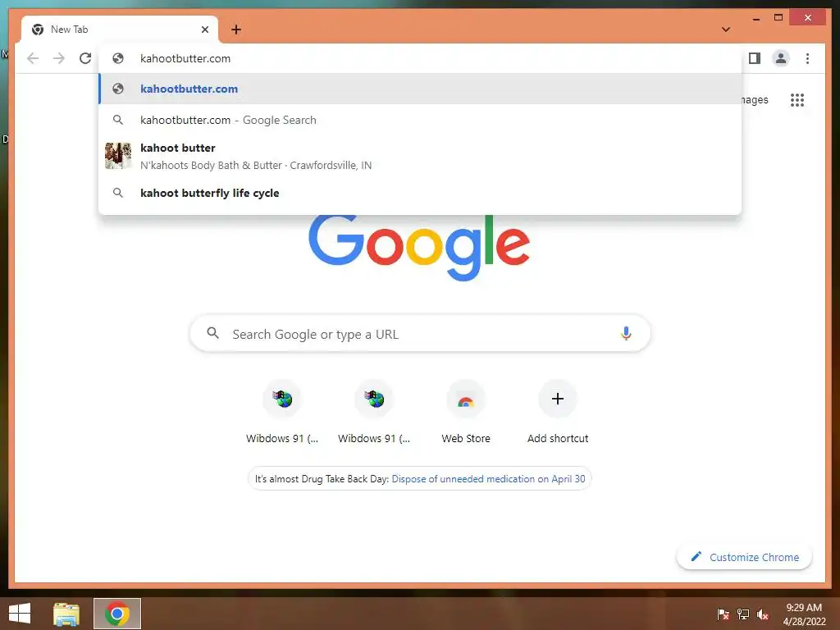Open the Web Store shortcut
Image resolution: width=840 pixels, height=630 pixels.
(466, 413)
